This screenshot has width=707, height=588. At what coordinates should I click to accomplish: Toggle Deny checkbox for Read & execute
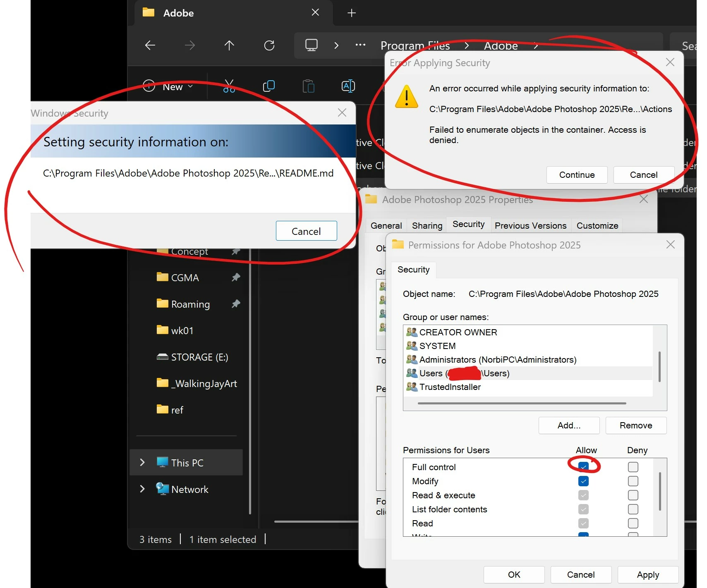(633, 495)
